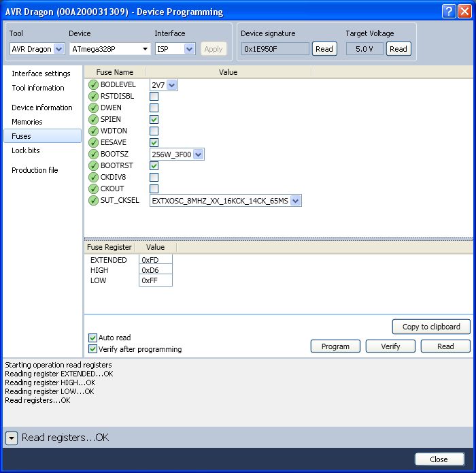Go to Interface settings page
This screenshot has height=473, width=476.
tap(41, 74)
